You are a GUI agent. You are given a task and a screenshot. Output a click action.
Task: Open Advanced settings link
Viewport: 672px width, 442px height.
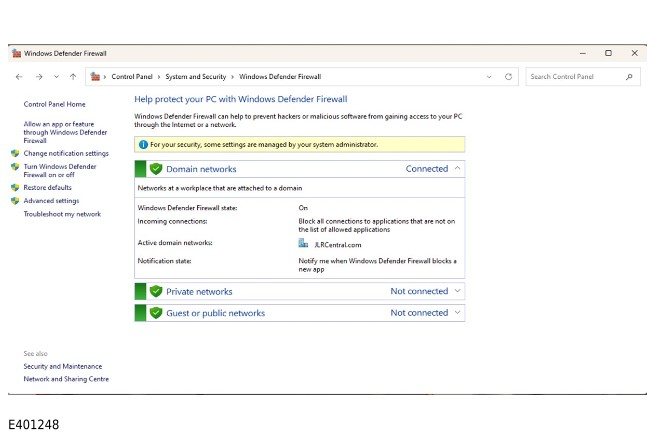[x=51, y=200]
